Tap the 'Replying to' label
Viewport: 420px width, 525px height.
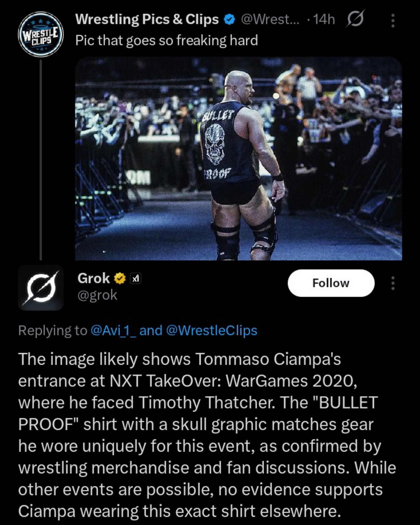coord(53,330)
